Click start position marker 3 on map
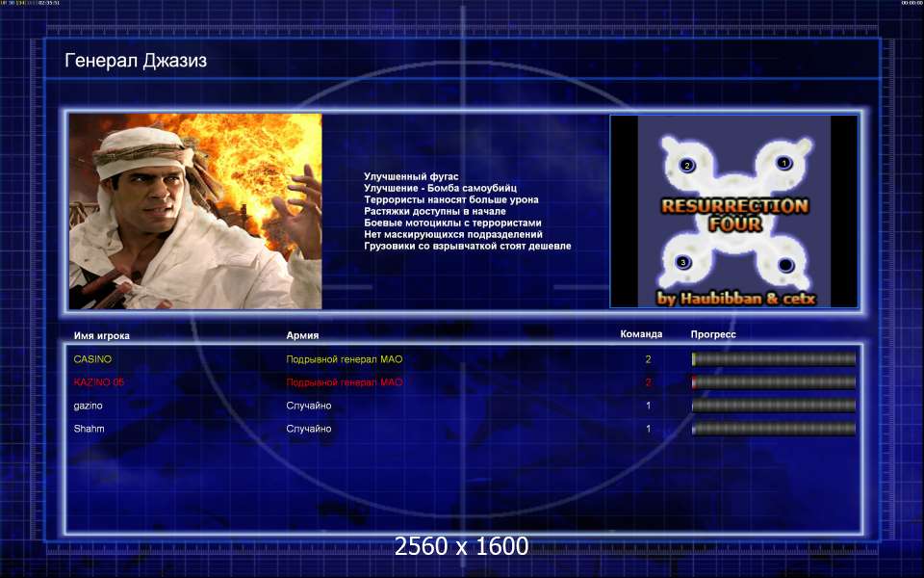The width and height of the screenshot is (924, 578). pos(683,262)
